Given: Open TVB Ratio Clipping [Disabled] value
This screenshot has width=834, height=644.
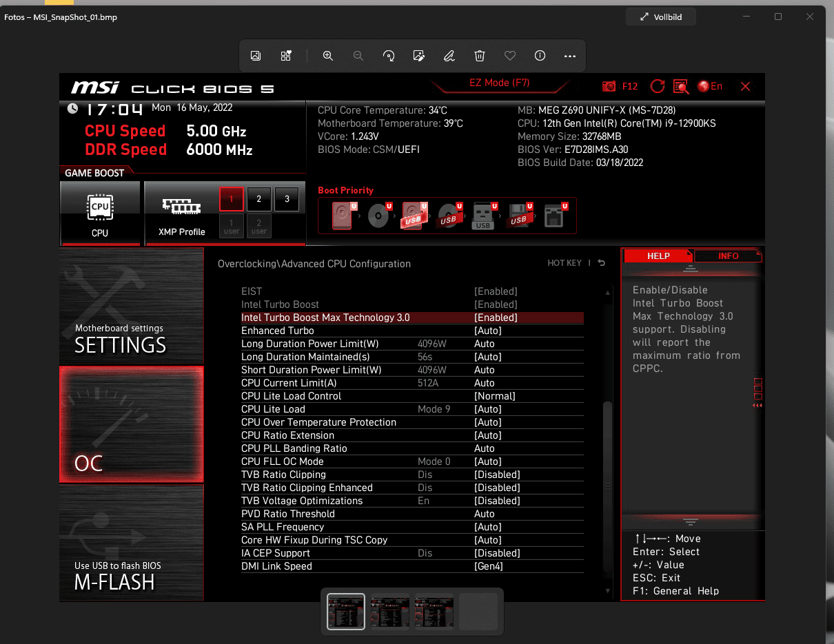Looking at the screenshot, I should pos(497,475).
